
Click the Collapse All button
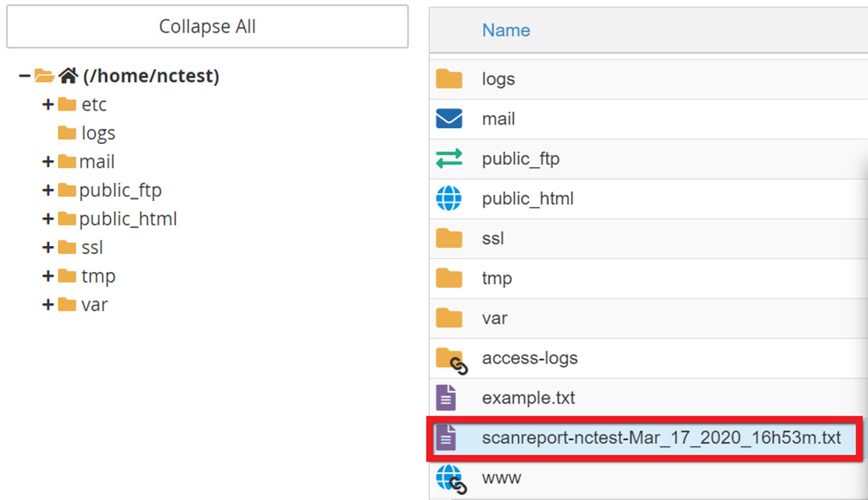[x=208, y=27]
